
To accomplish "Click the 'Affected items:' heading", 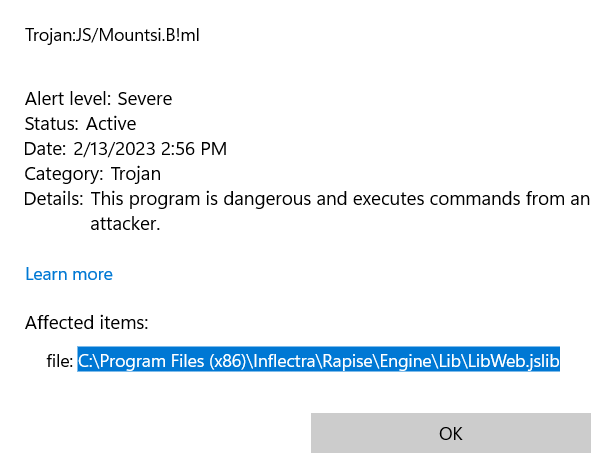I will tap(87, 323).
